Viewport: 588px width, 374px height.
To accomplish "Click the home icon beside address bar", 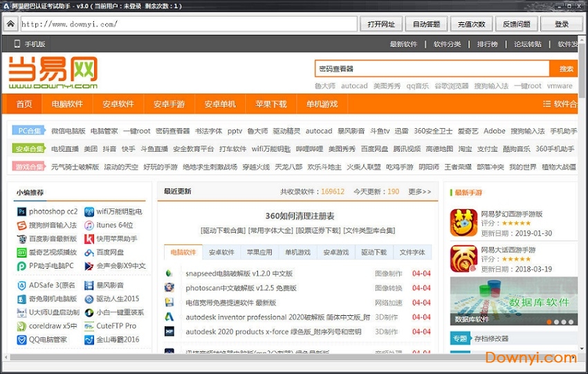I will point(10,24).
